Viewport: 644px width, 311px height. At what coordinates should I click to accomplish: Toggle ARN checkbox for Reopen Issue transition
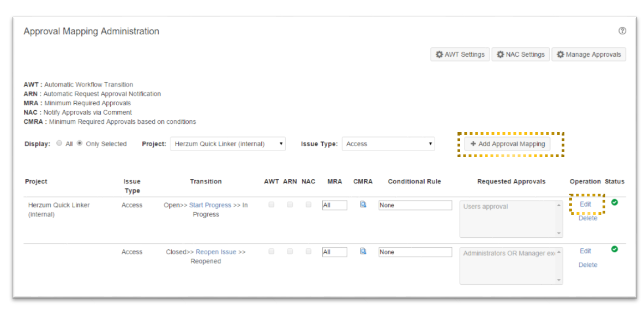290,252
